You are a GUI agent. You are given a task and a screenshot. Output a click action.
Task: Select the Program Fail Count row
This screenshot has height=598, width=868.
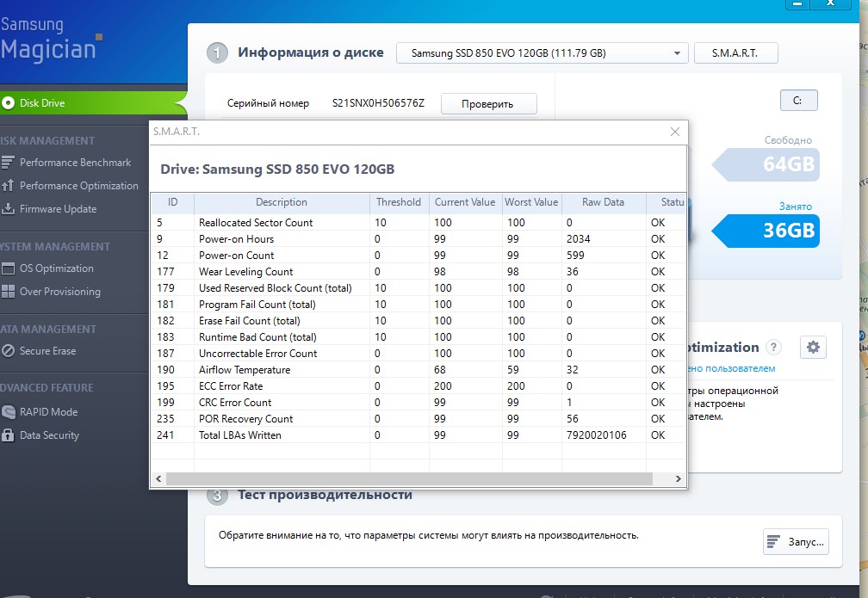[418, 305]
